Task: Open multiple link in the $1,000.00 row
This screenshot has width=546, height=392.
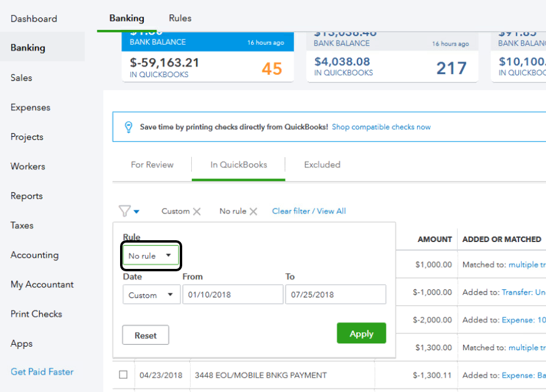Action: [x=527, y=265]
